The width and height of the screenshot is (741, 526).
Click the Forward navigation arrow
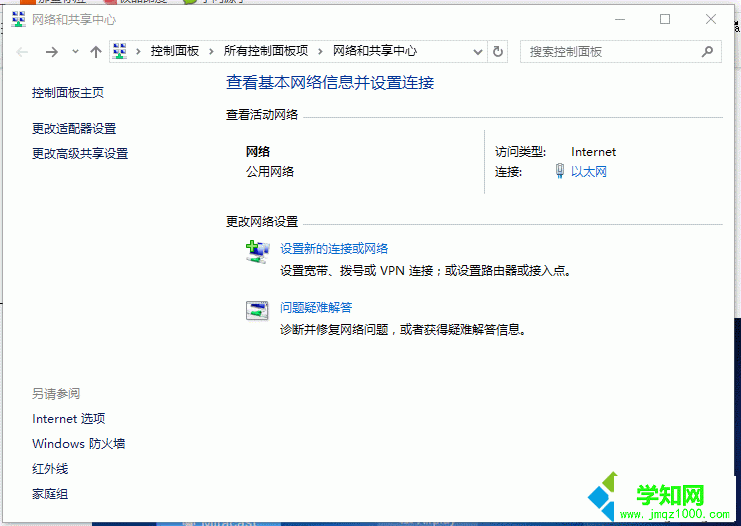click(52, 52)
